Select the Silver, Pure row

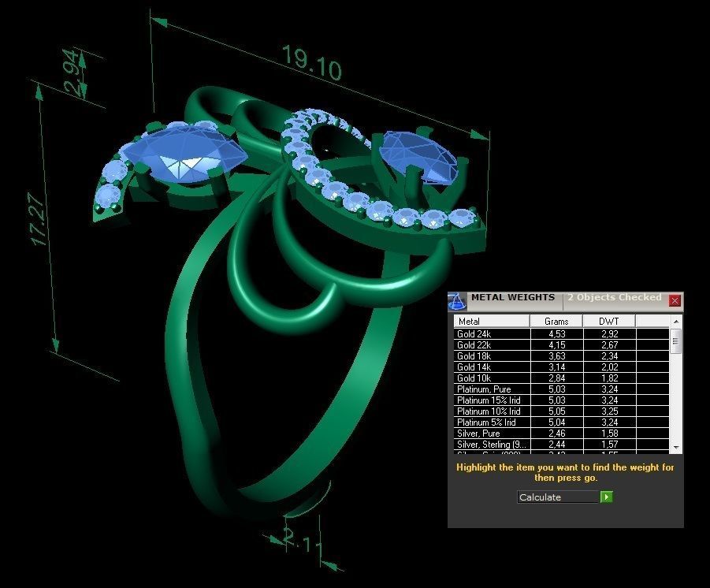[562, 433]
